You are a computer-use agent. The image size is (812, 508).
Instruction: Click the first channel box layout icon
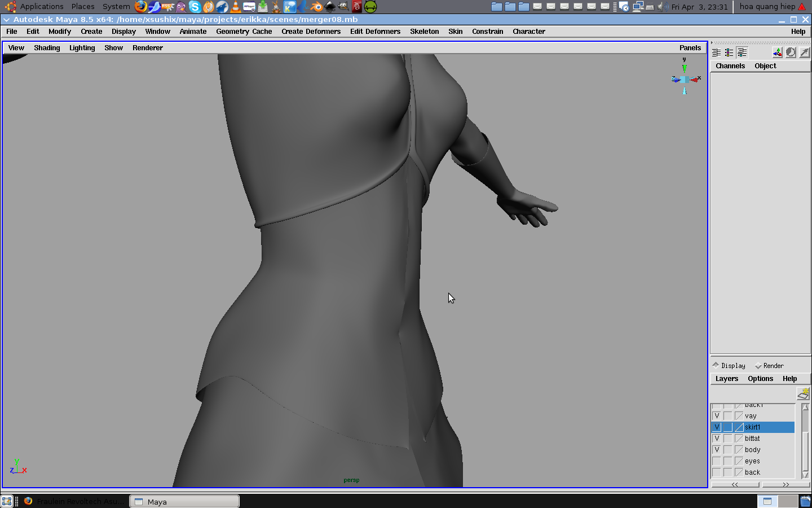click(x=716, y=52)
